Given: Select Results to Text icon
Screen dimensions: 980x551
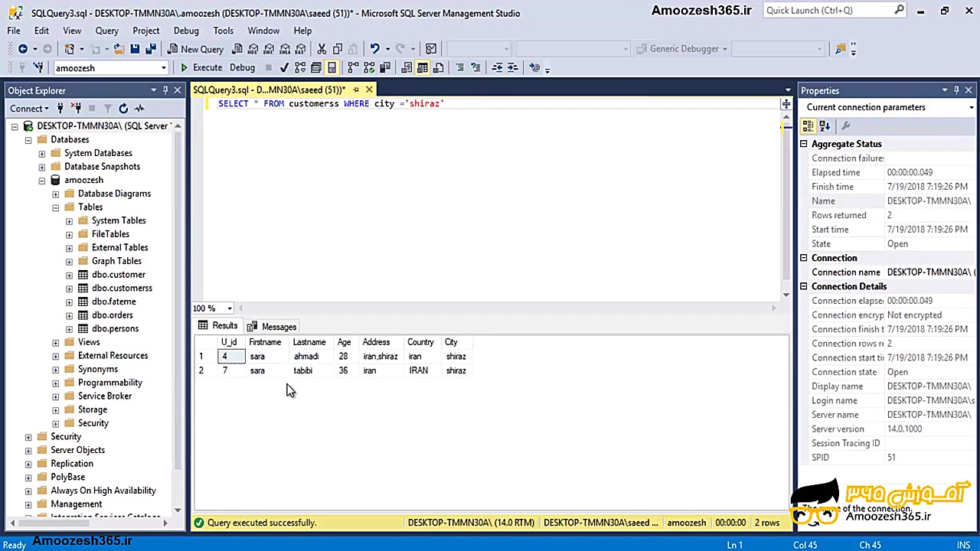Looking at the screenshot, I should (407, 67).
